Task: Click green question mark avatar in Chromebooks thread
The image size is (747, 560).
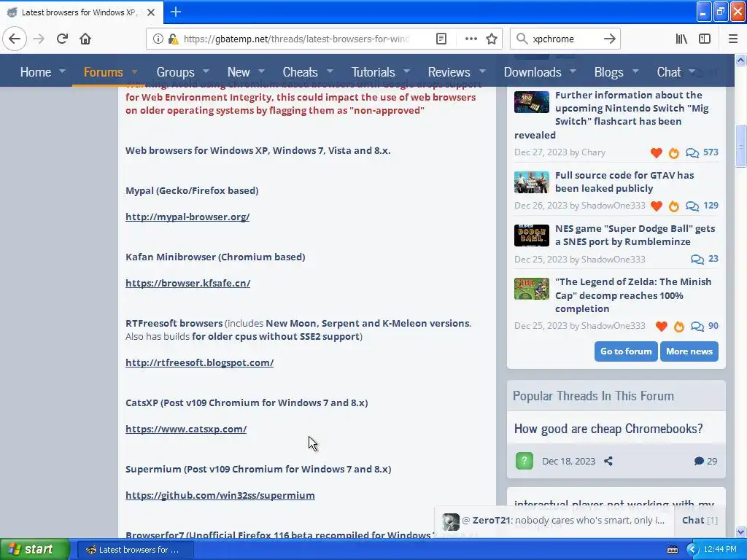Action: (525, 461)
